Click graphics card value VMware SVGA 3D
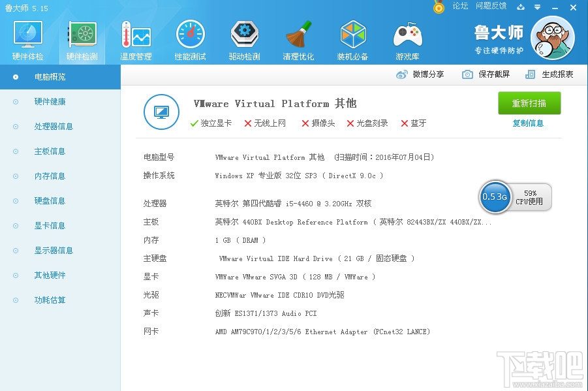This screenshot has width=588, height=391. click(x=295, y=277)
